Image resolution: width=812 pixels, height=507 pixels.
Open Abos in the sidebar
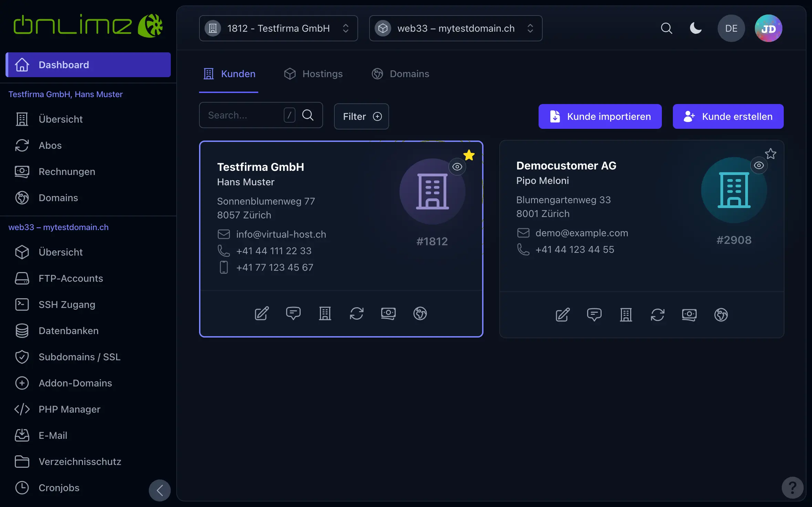[x=88, y=145]
